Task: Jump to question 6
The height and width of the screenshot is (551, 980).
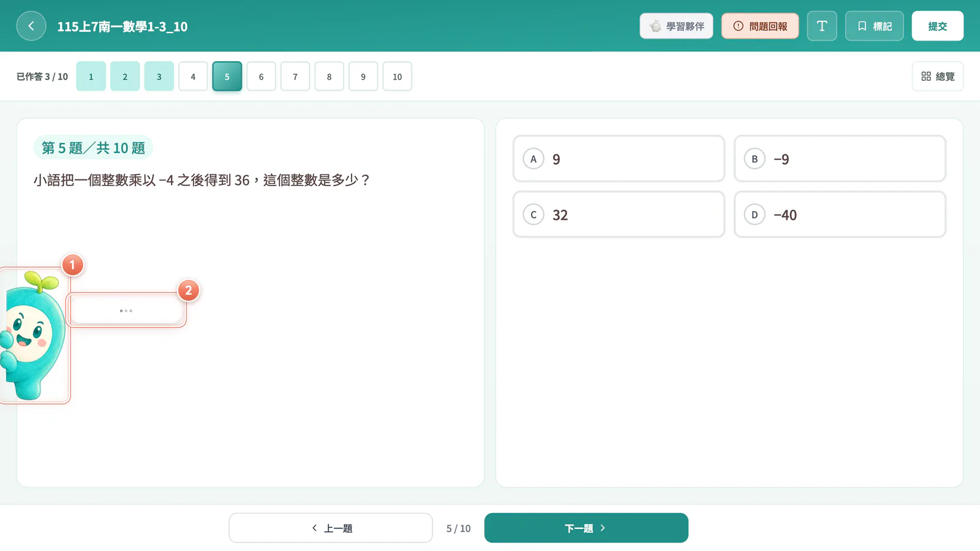Action: point(261,77)
